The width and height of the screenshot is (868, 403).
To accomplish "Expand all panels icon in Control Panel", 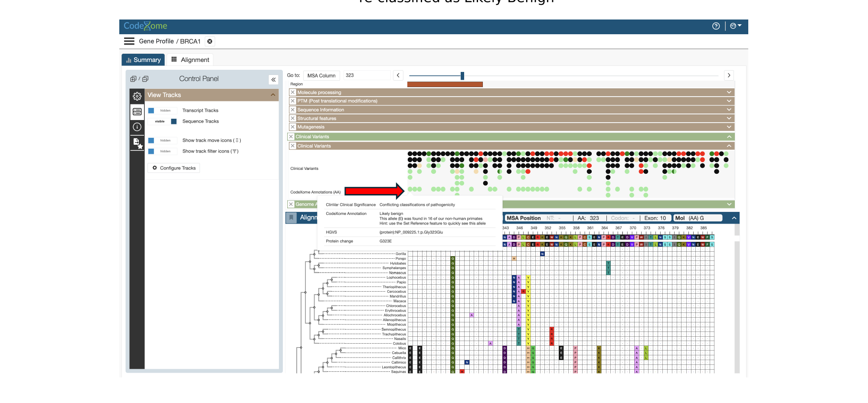I will [x=133, y=79].
